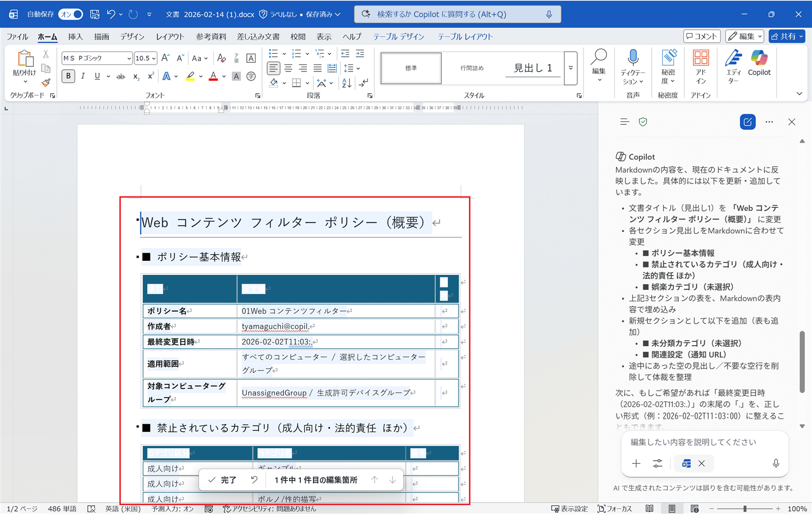Screen dimensions: 812x514
Task: Click the Sort icon
Action: (346, 83)
